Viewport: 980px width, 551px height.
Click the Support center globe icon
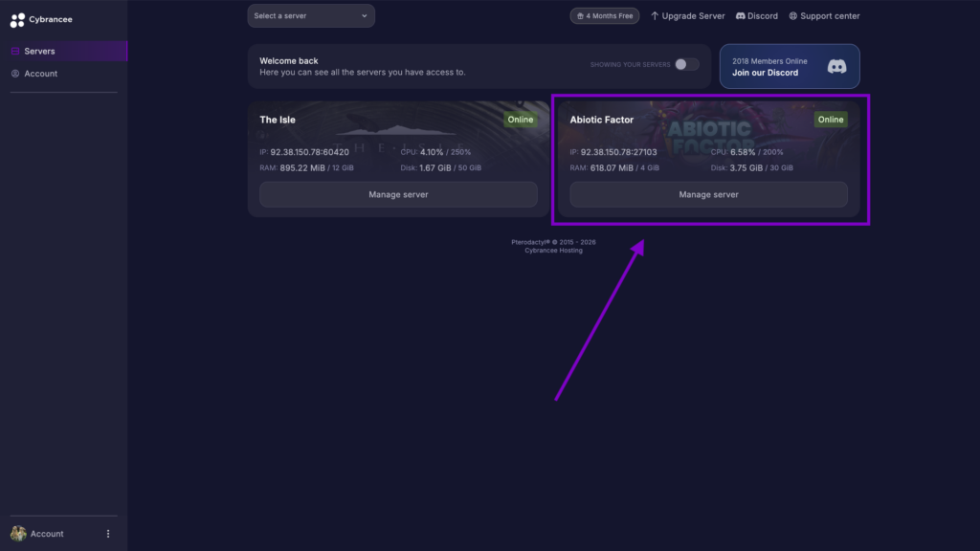(792, 15)
